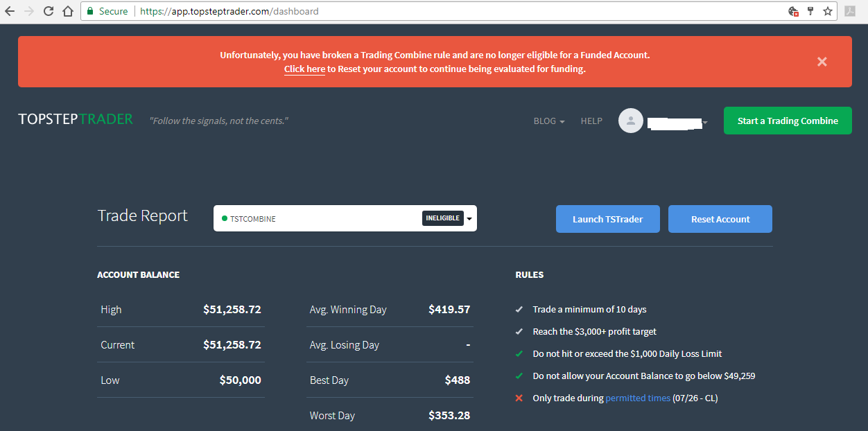Select the High balance value $51,258.72
Image resolution: width=868 pixels, height=431 pixels.
[x=232, y=310]
